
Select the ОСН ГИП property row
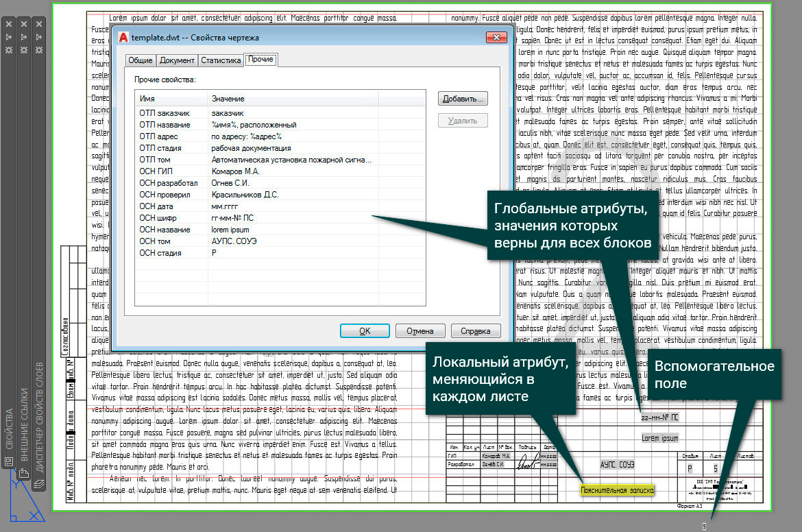[280, 171]
